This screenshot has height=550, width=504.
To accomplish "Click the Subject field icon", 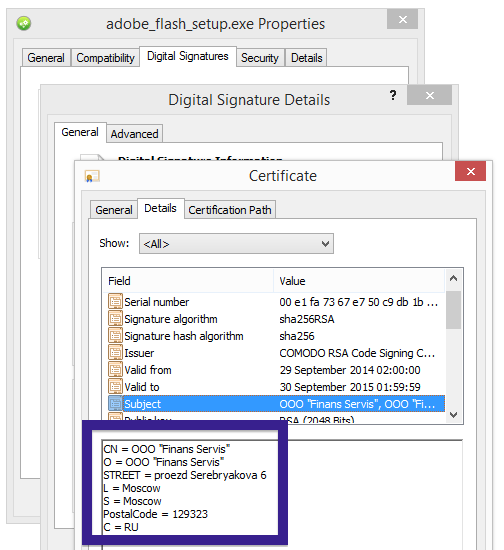I will (115, 404).
